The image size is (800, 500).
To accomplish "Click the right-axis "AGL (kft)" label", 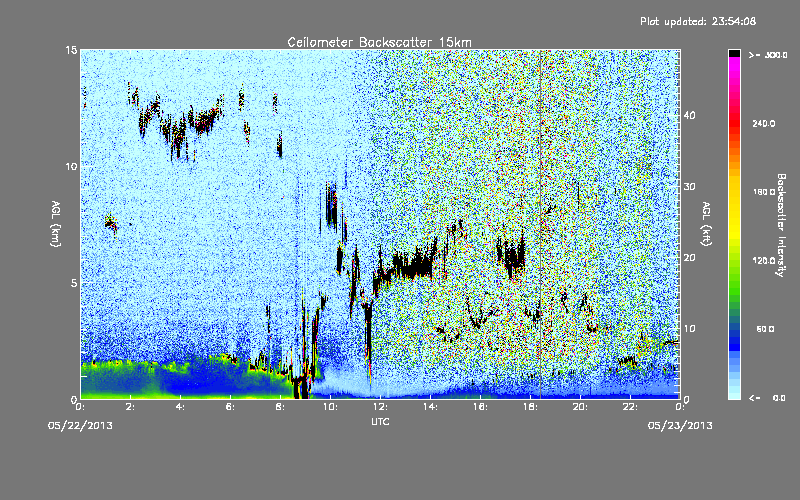I will tap(707, 223).
